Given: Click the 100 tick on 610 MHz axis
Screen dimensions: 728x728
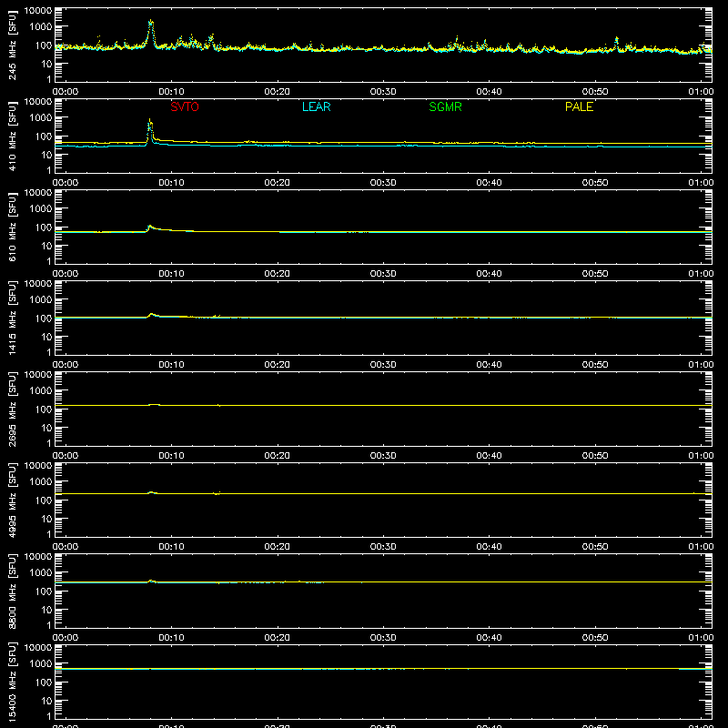Looking at the screenshot, I should [x=44, y=227].
